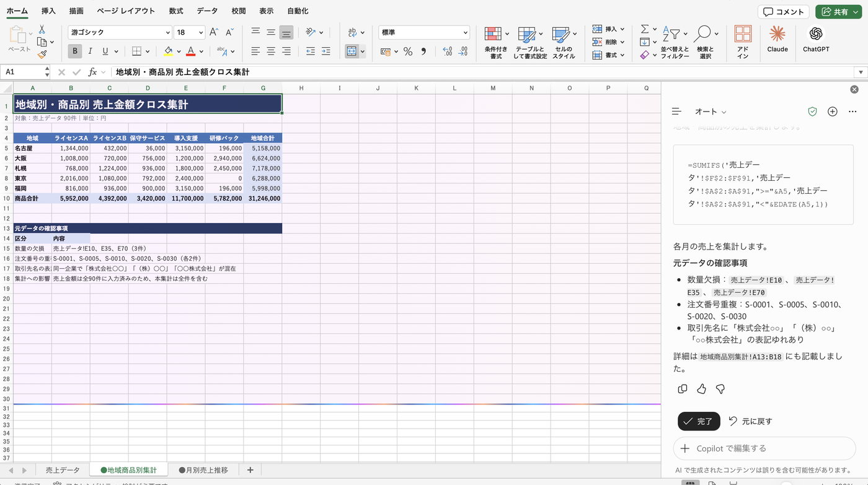
Task: Increase font size with the larger A icon
Action: pos(213,32)
